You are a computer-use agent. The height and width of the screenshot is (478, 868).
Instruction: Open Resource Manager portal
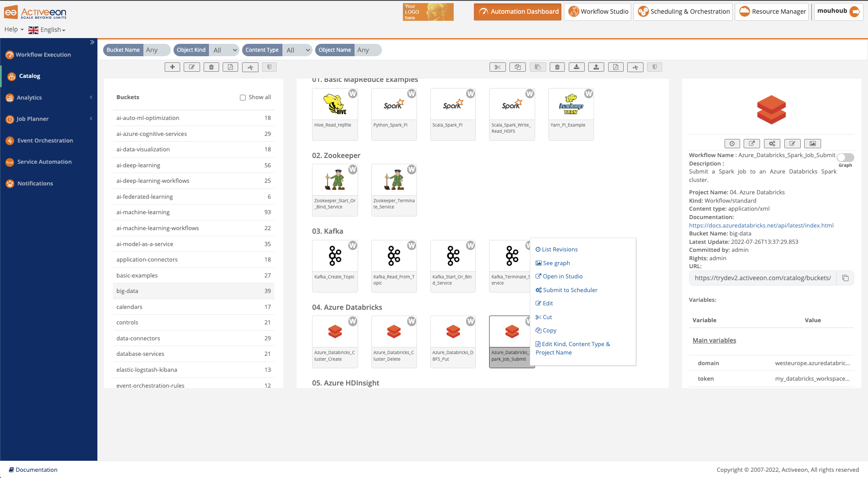coord(772,12)
